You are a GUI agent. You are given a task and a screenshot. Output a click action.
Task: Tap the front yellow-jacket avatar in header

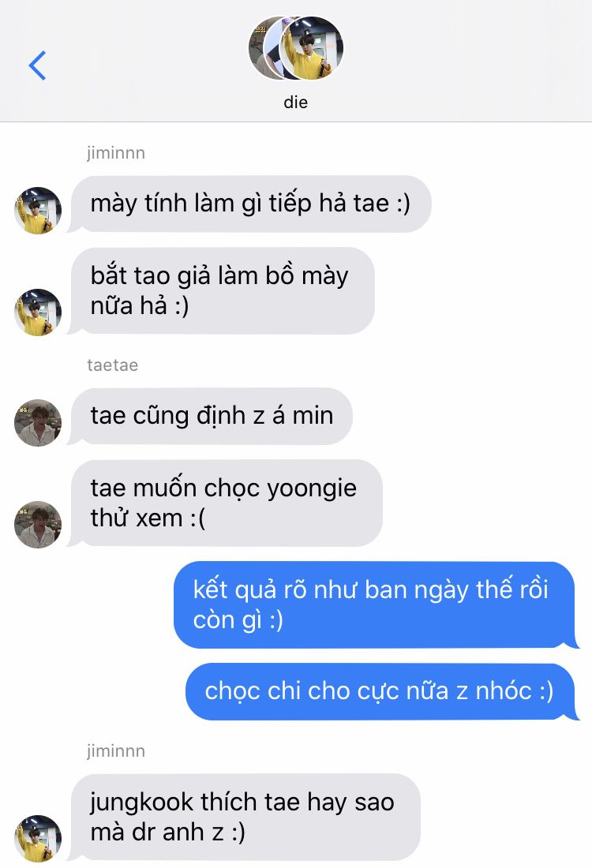click(311, 48)
